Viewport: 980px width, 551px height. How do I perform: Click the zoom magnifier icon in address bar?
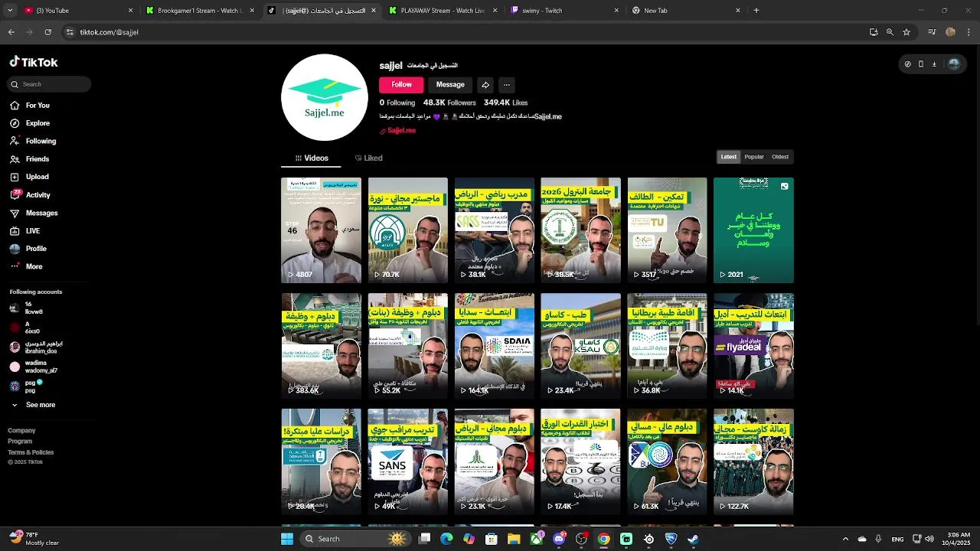tap(890, 32)
